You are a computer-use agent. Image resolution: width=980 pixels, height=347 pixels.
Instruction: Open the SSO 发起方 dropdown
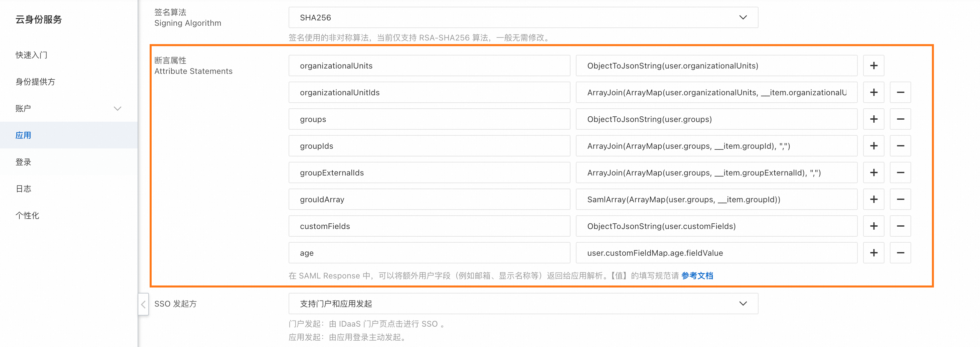point(523,304)
